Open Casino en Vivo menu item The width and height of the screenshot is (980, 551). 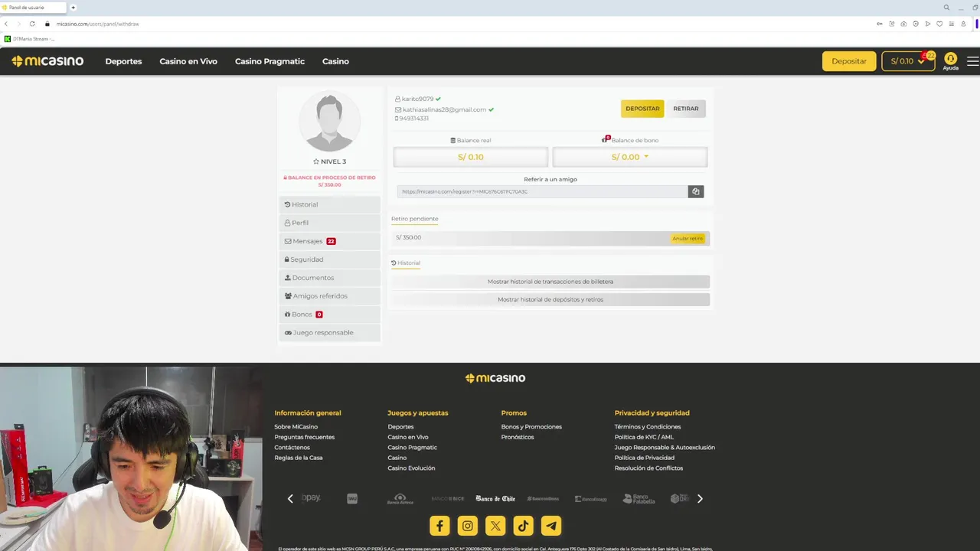[188, 61]
